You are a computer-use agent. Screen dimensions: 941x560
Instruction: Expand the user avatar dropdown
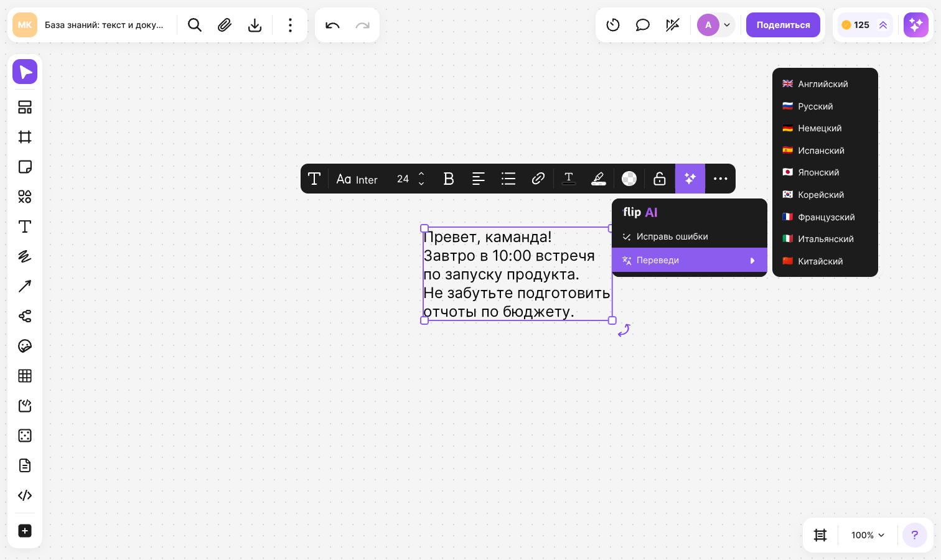click(727, 25)
